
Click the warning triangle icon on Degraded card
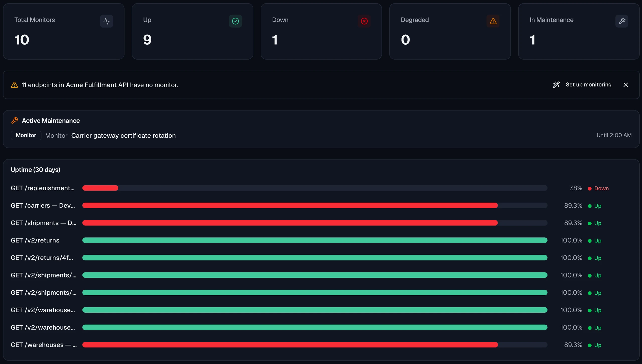493,21
